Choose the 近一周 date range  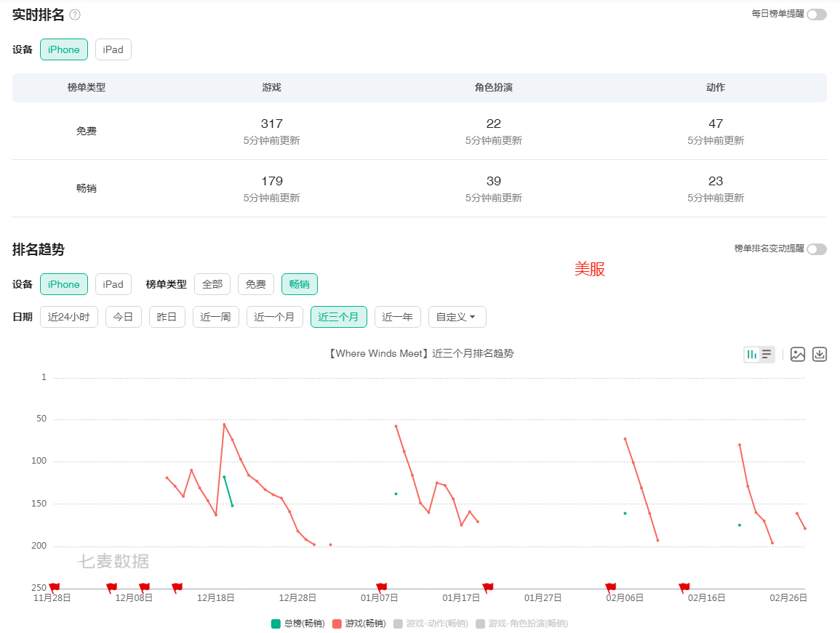click(x=215, y=317)
